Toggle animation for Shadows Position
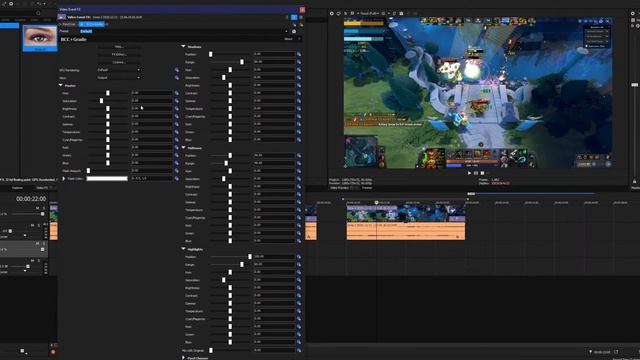 pos(299,54)
